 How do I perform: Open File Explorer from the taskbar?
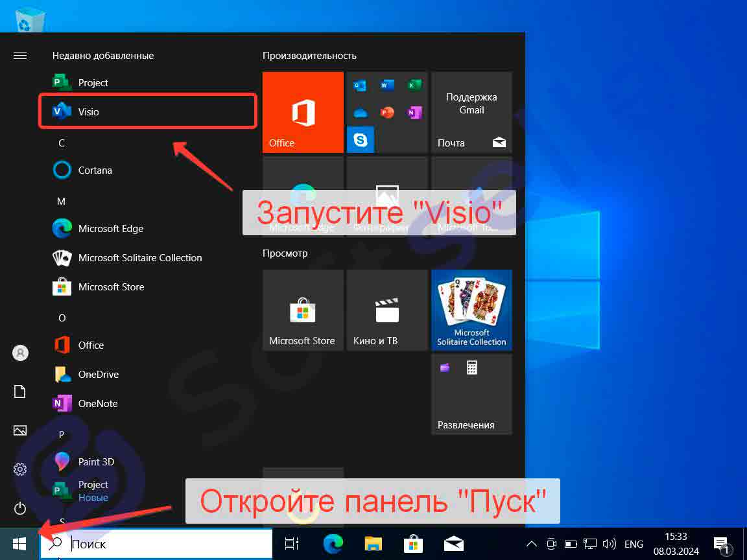pos(373,544)
